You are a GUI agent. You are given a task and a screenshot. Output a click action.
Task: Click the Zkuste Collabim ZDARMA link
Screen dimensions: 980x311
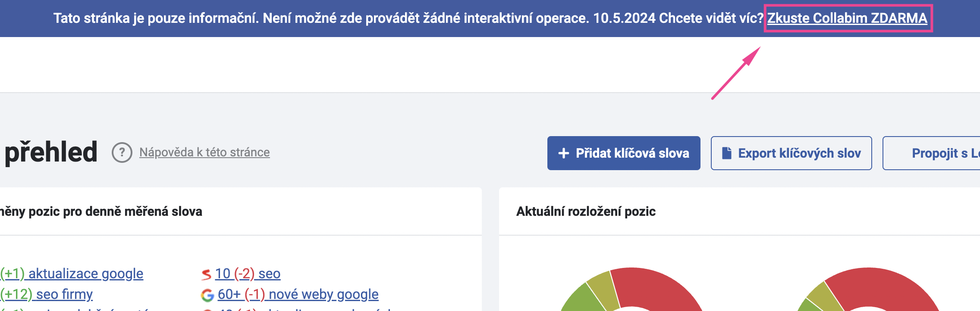point(847,18)
